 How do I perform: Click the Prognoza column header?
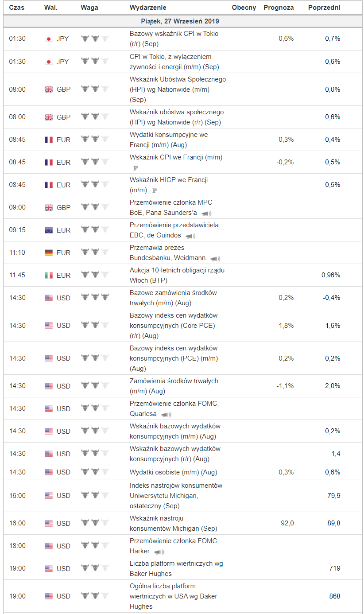pos(279,8)
